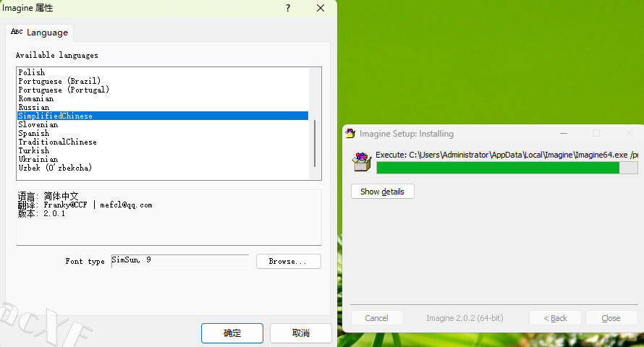
Task: Click the translator info text Franky@CCF
Action: (65, 205)
